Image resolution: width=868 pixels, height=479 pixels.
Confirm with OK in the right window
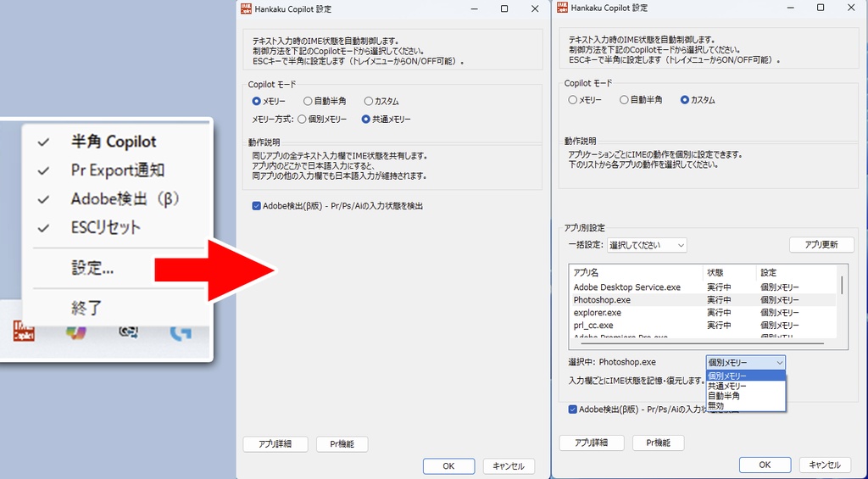pos(765,465)
